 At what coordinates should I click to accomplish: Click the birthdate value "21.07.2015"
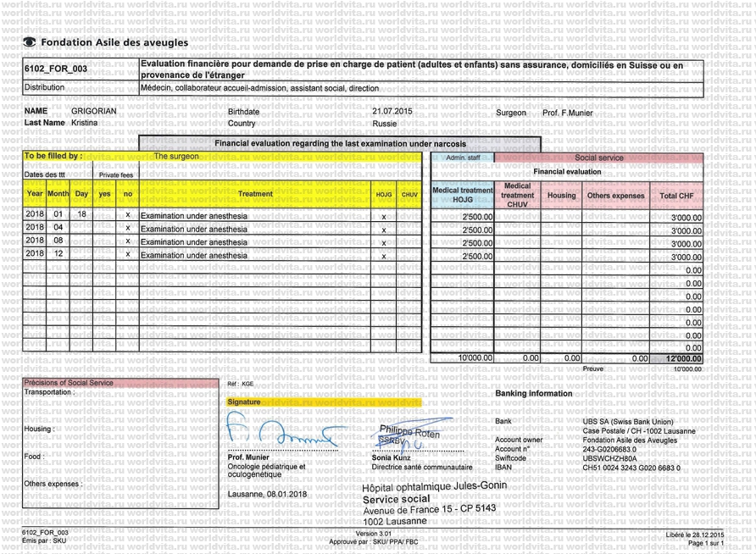(x=392, y=111)
